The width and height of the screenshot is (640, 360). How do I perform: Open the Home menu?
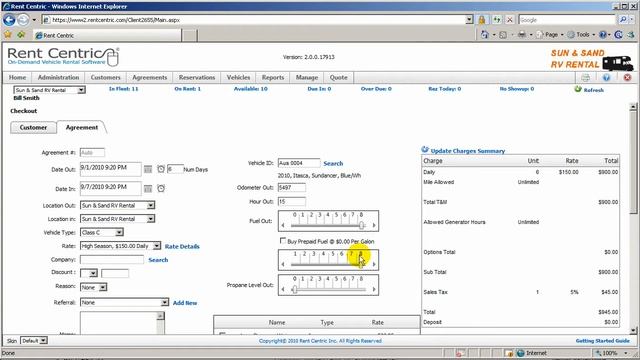pyautogui.click(x=17, y=78)
